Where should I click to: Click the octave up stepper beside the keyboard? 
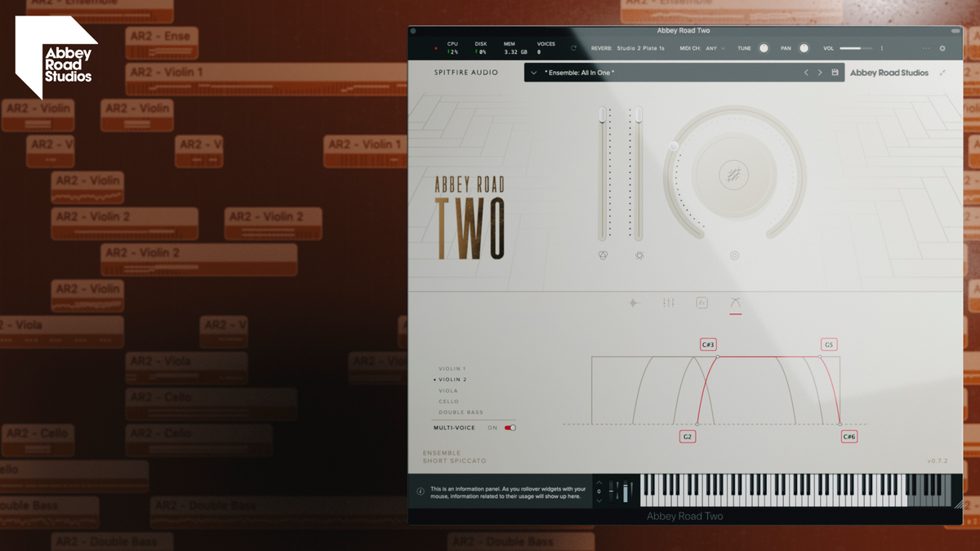(x=599, y=482)
